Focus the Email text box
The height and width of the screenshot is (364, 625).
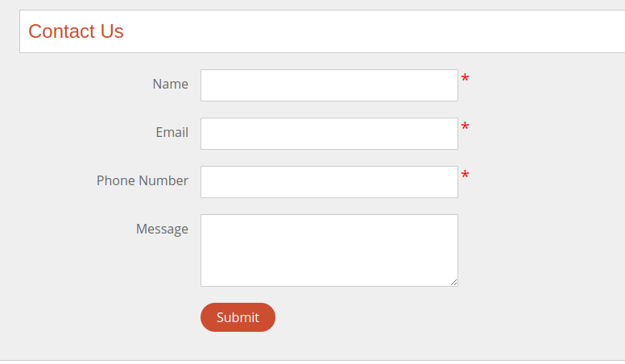329,134
